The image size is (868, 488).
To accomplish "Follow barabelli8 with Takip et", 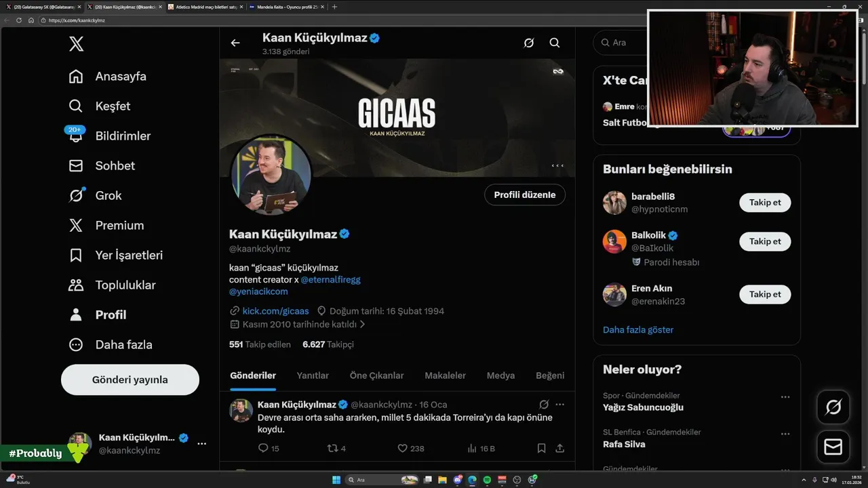I will (x=765, y=202).
